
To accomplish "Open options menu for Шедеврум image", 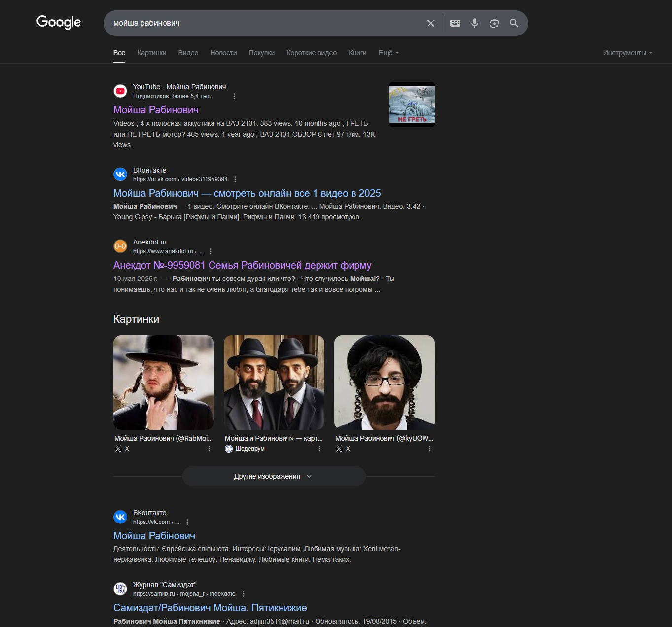I will point(319,449).
